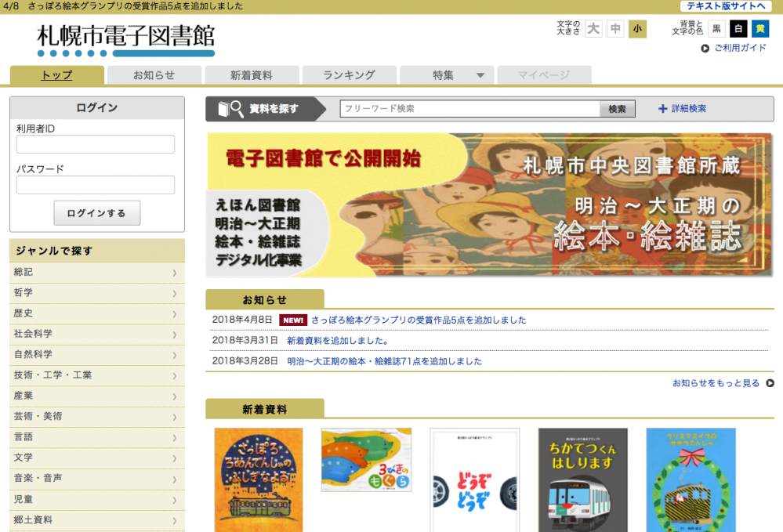Expand the 郷土資料 genre chevron
783x532 pixels.
coord(175,520)
